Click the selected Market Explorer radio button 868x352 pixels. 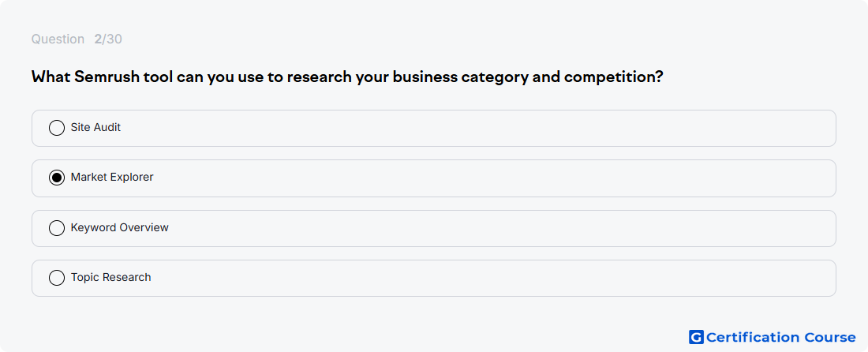57,178
